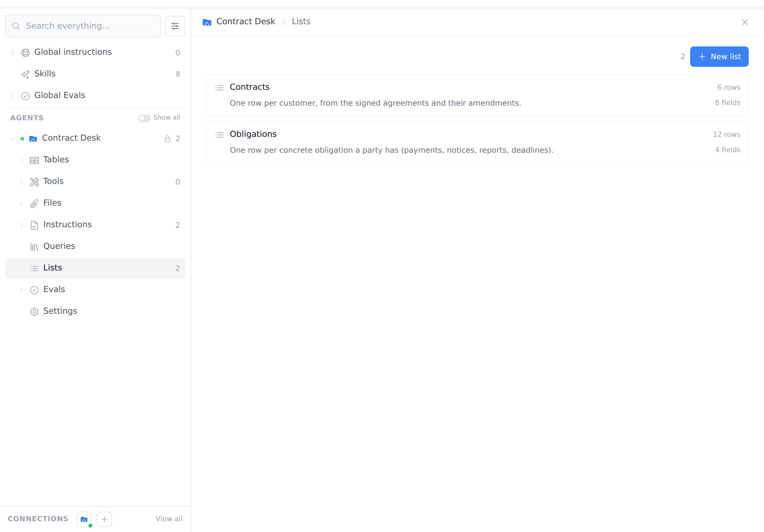
Task: Click the Tools label in sidebar
Action: point(53,181)
